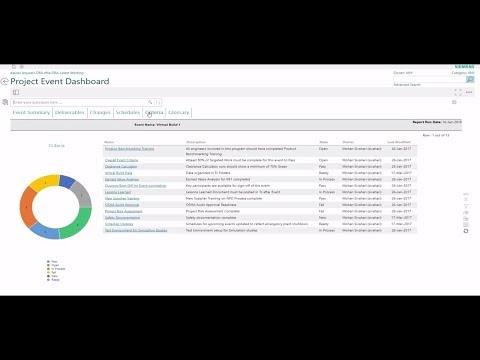Click the Last Modified column header

(x=399, y=142)
